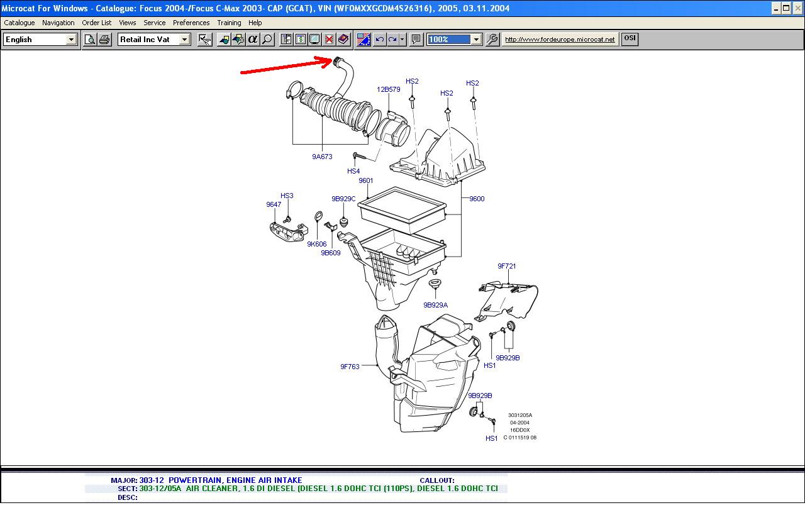Click the red book icon
Viewport: 805px width, 532px height.
tap(343, 40)
